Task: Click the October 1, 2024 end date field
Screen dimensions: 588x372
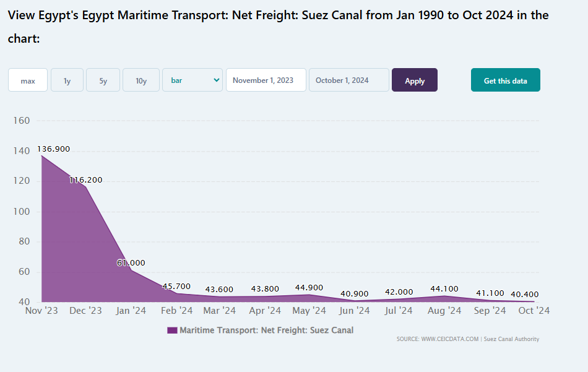Action: coord(349,80)
